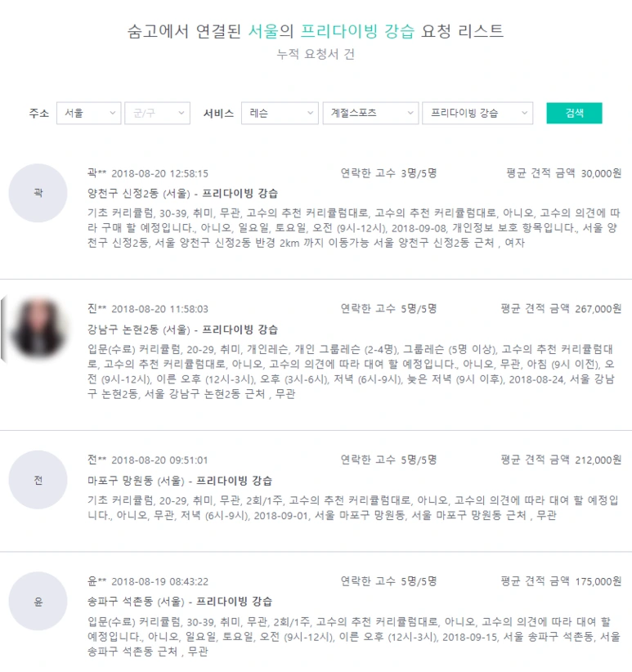Click the 윤 avatar circle
The width and height of the screenshot is (632, 672).
coord(38,602)
